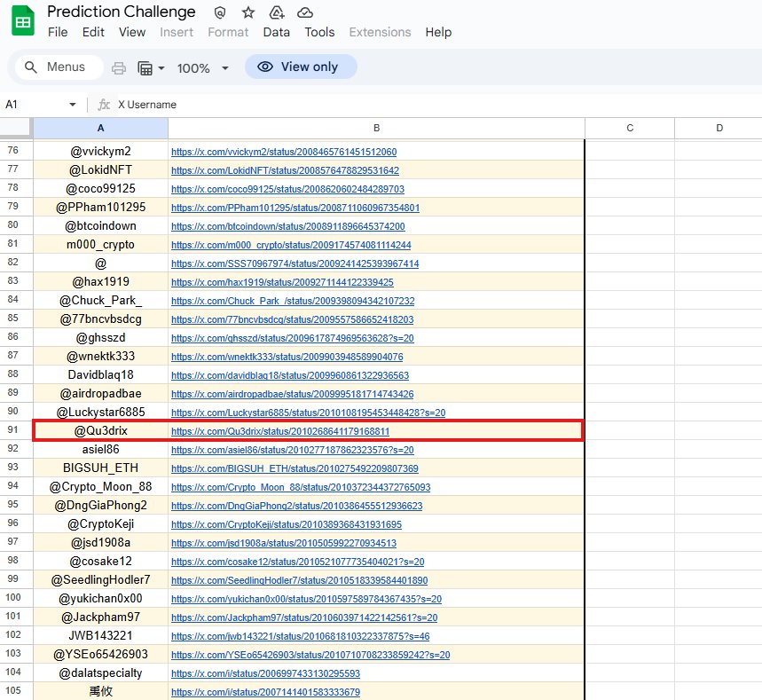The image size is (762, 700).
Task: Open the Tools menu
Action: point(319,32)
